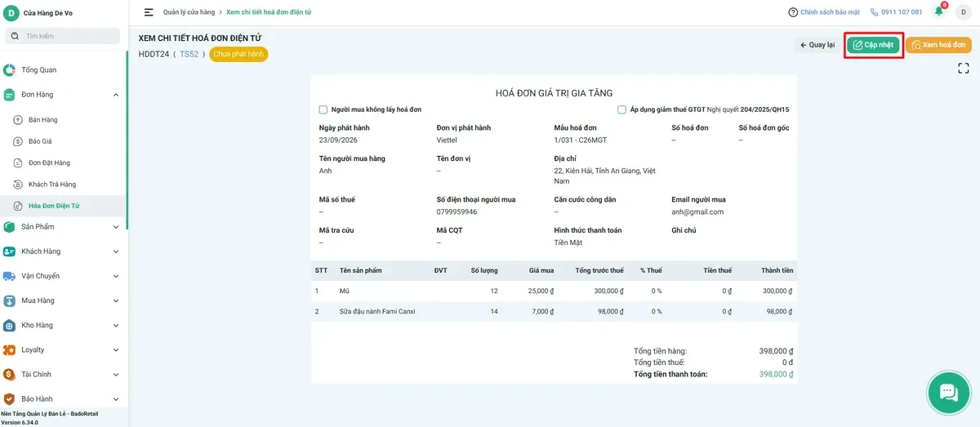Open the notification bell icon
Screen dimensions: 980x427
pos(938,11)
